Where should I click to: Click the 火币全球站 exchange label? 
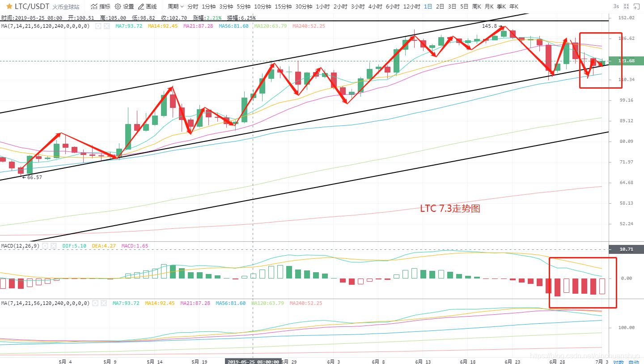[x=66, y=7]
